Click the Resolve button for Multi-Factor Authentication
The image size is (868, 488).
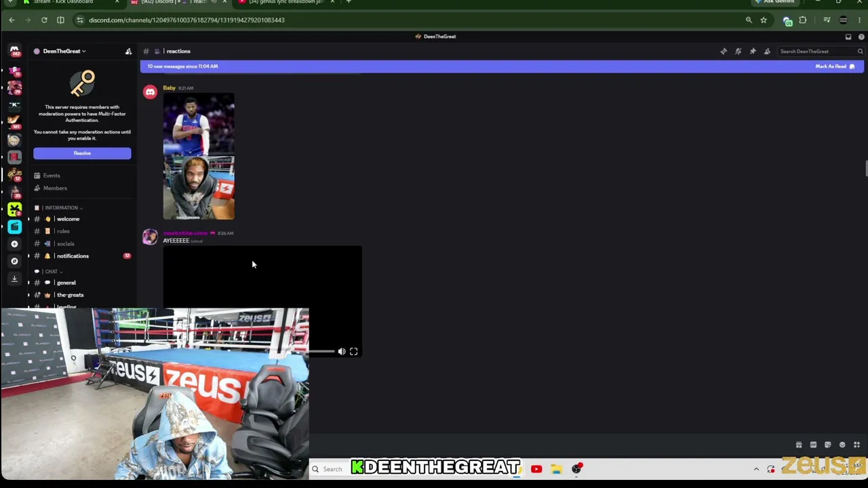tap(82, 153)
